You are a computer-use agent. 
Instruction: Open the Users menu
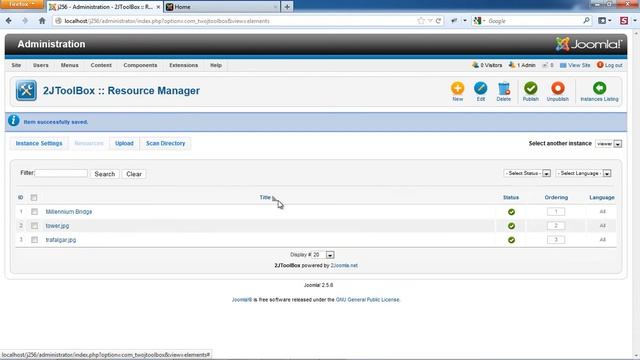pos(40,65)
